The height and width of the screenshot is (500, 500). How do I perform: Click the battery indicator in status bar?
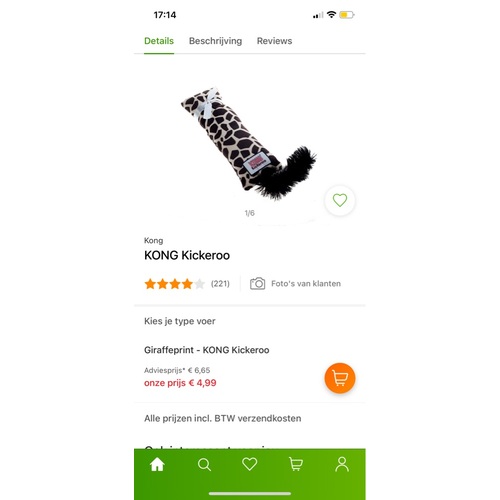347,15
